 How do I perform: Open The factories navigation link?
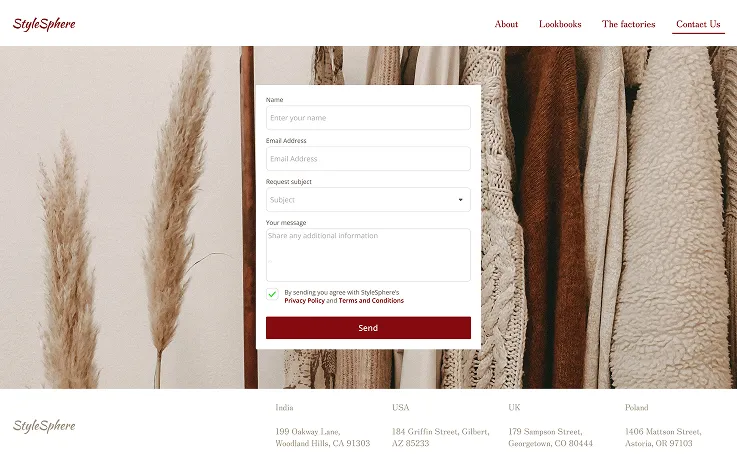628,24
